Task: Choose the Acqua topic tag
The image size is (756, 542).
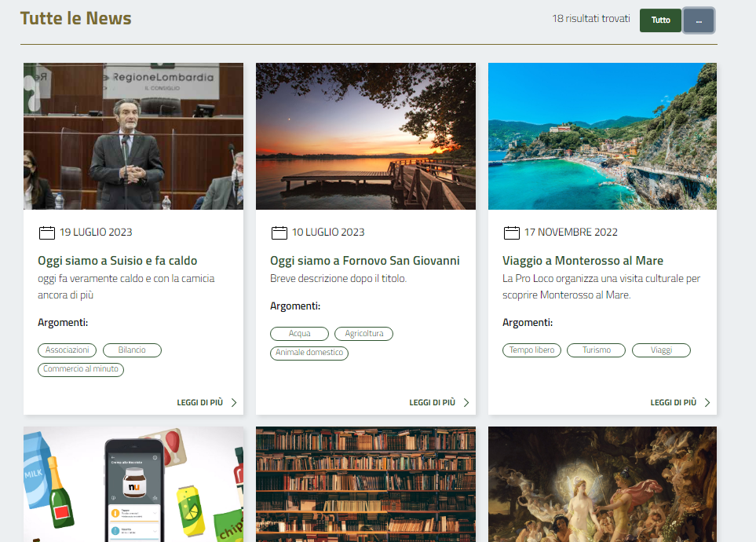Action: [299, 334]
